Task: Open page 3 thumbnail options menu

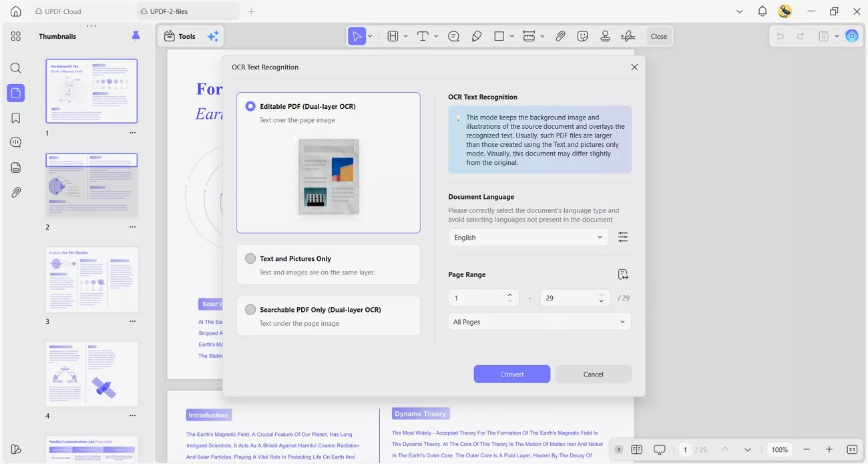Action: tap(132, 321)
